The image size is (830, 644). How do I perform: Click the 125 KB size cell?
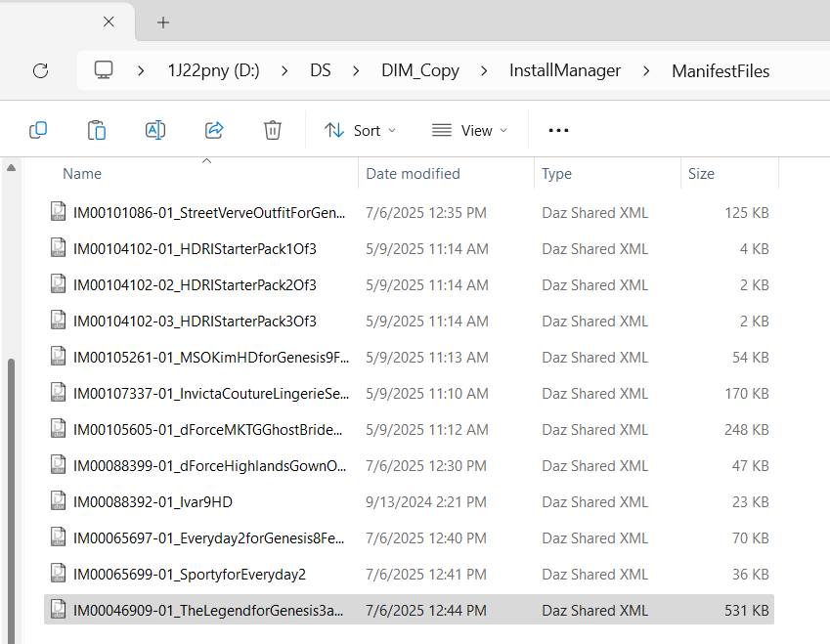(746, 212)
